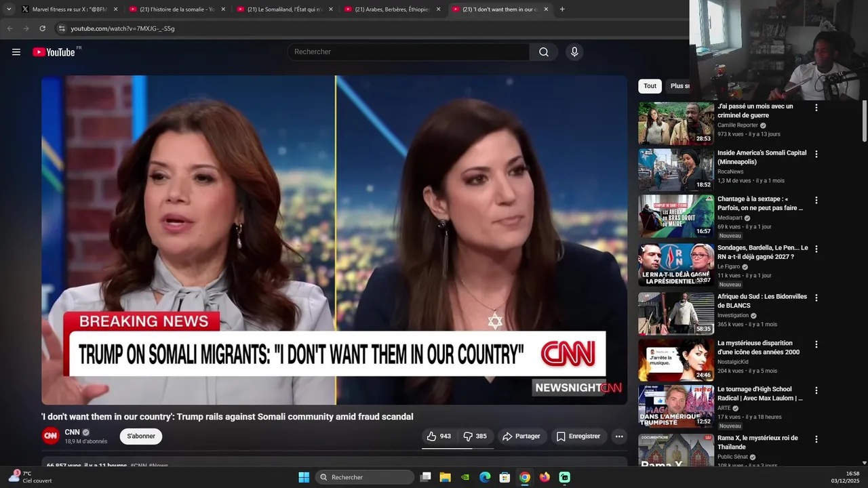Screen dimensions: 868x488
Task: Open Firefox from the taskbar
Action: [545, 477]
